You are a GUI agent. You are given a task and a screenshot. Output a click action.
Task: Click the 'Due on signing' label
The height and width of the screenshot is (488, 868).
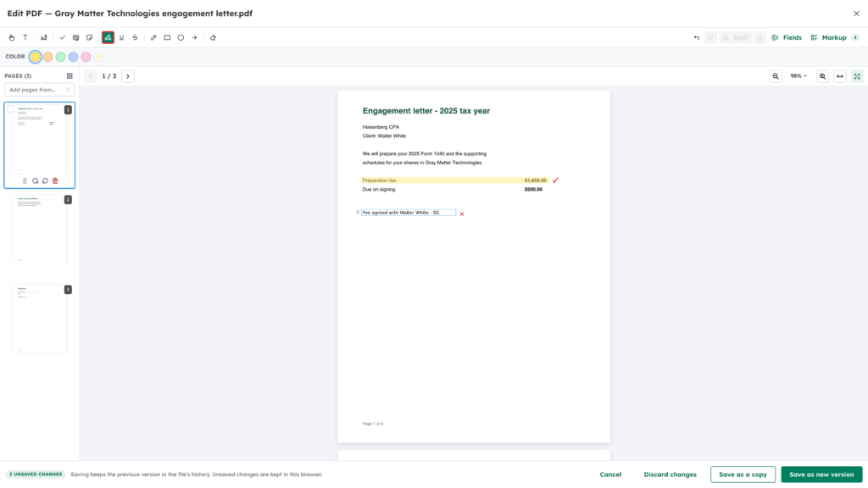(379, 189)
